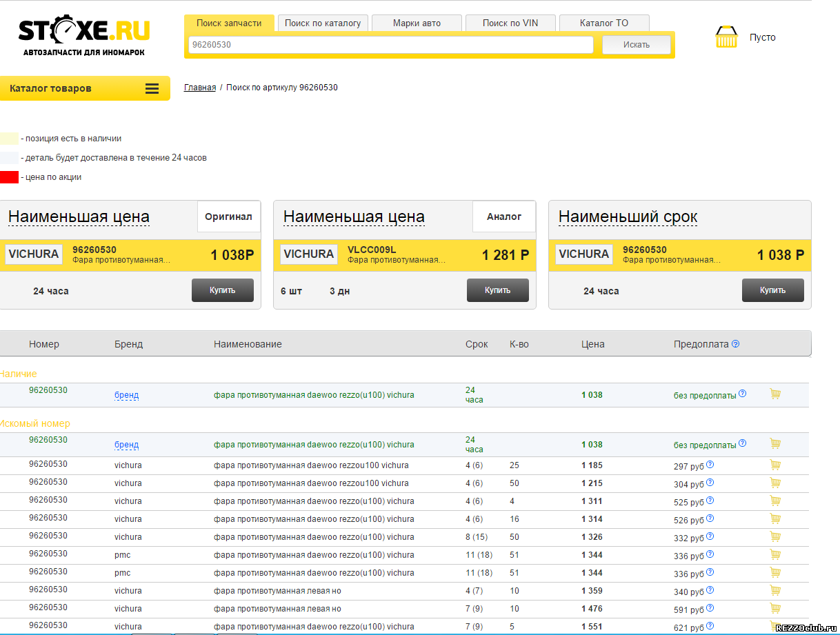The height and width of the screenshot is (635, 840).
Task: Click the VLCC009L part number
Action: 372,250
